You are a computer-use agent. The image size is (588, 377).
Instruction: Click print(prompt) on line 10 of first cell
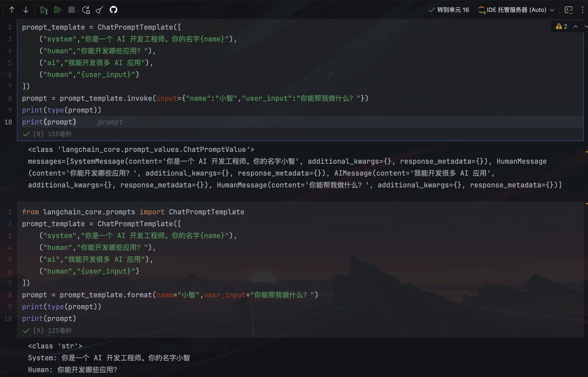point(49,122)
